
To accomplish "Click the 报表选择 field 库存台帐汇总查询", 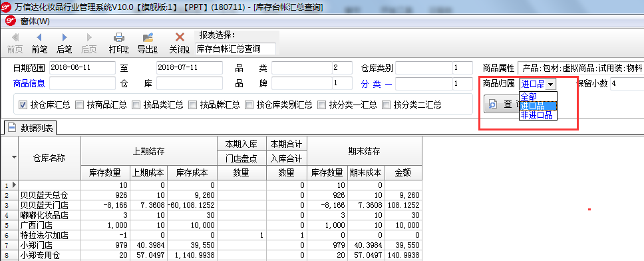I will (236, 49).
